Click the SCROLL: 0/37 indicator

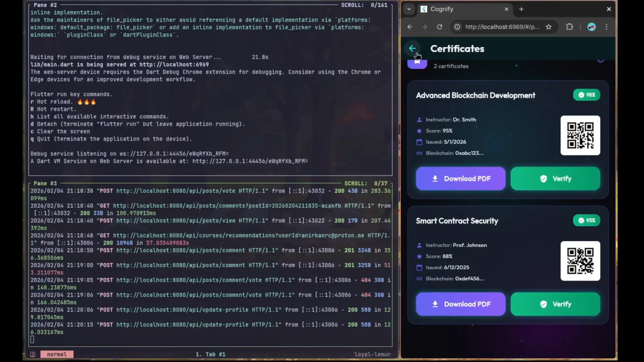pos(366,183)
